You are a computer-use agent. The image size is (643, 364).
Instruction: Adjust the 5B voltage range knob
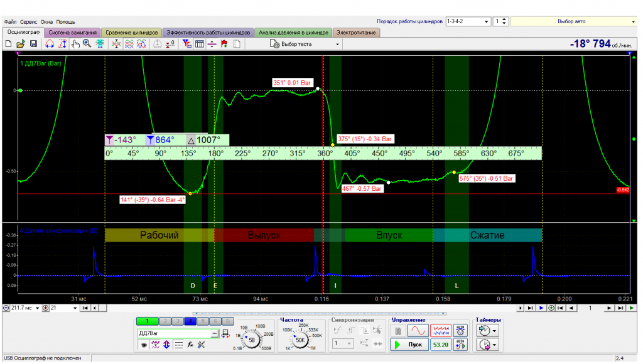(x=252, y=340)
